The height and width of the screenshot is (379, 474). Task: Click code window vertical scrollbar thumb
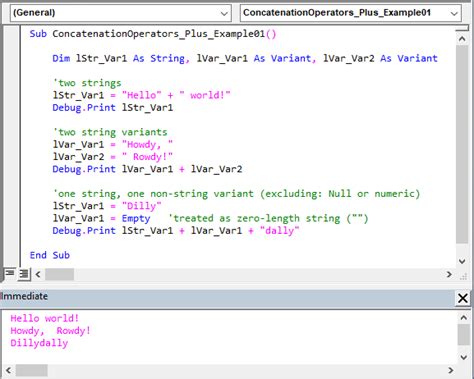[462, 144]
